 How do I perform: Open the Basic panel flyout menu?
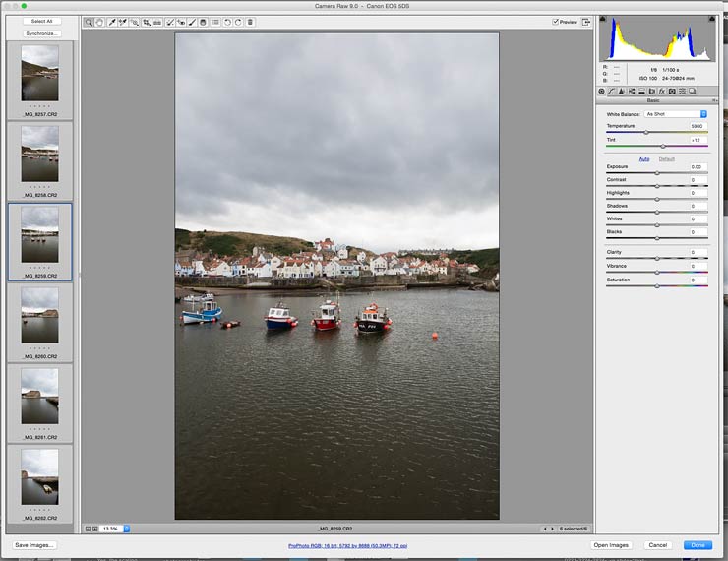(x=714, y=100)
